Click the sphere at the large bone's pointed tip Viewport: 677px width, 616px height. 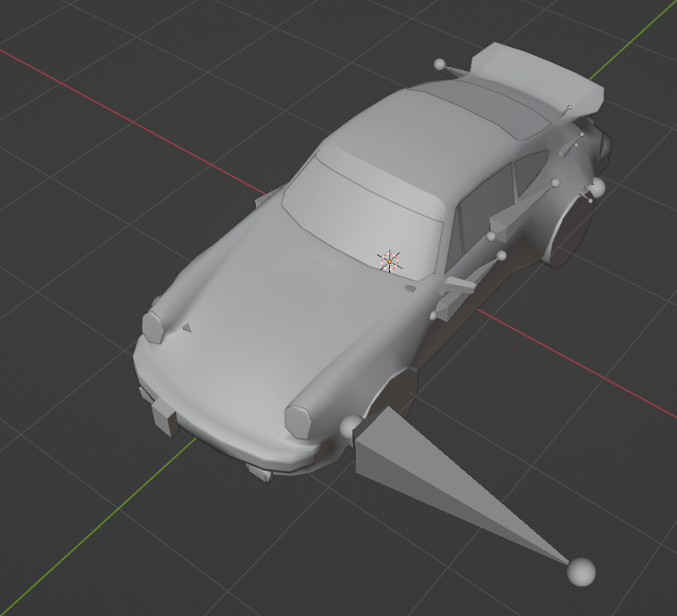click(581, 571)
